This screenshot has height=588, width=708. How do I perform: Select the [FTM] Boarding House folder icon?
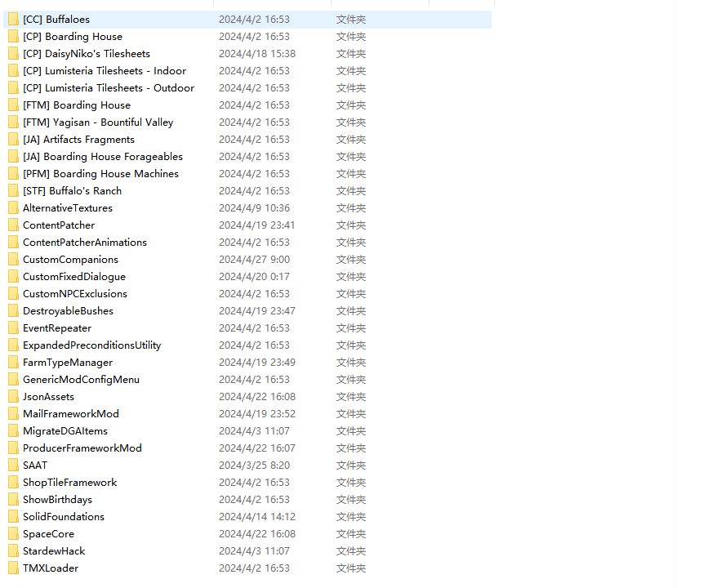[x=14, y=105]
